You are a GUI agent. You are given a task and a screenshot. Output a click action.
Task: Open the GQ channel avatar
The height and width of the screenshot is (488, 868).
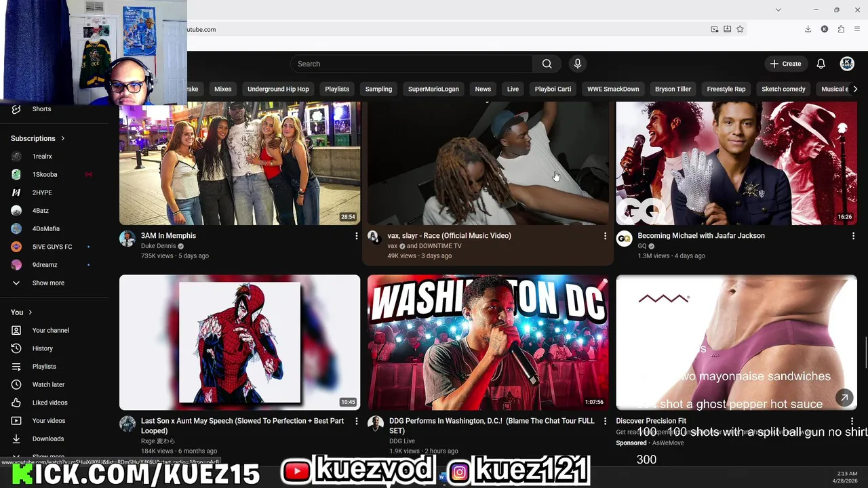(625, 238)
